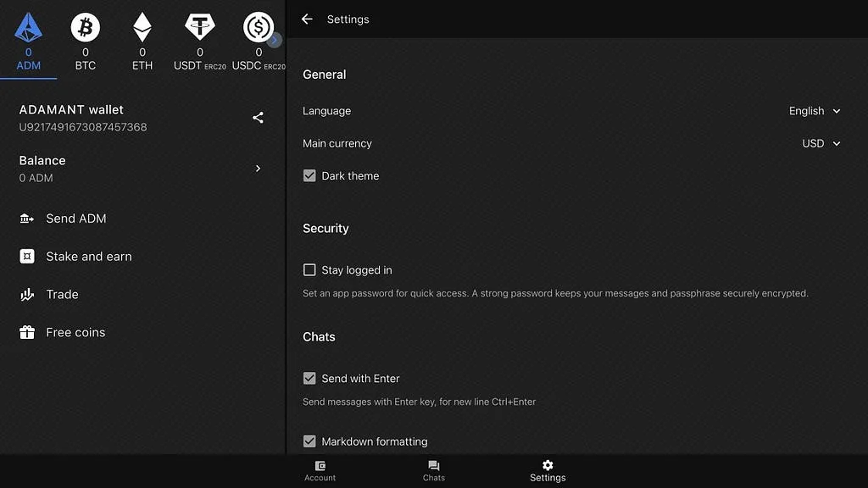
Task: Open the Main currency dropdown
Action: click(821, 143)
